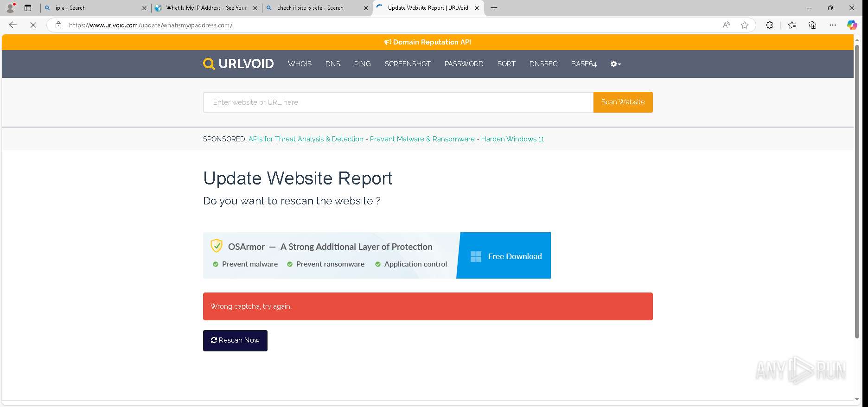Open 'Prevent Malware & Ransomware' link
The height and width of the screenshot is (407, 868).
pyautogui.click(x=422, y=139)
